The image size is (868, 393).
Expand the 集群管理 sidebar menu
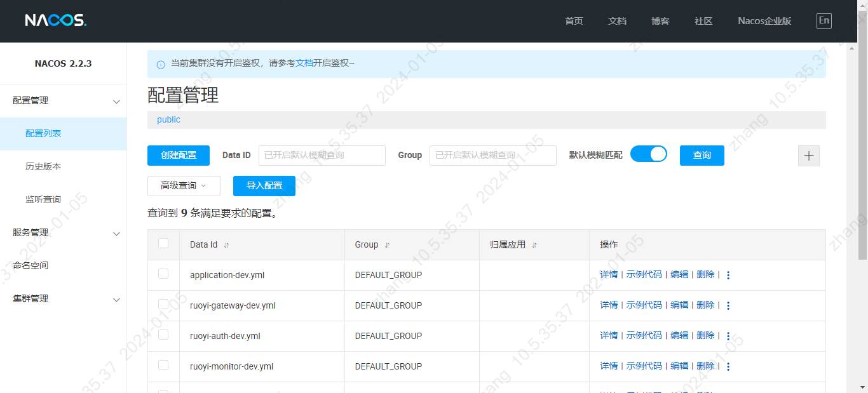pyautogui.click(x=64, y=299)
